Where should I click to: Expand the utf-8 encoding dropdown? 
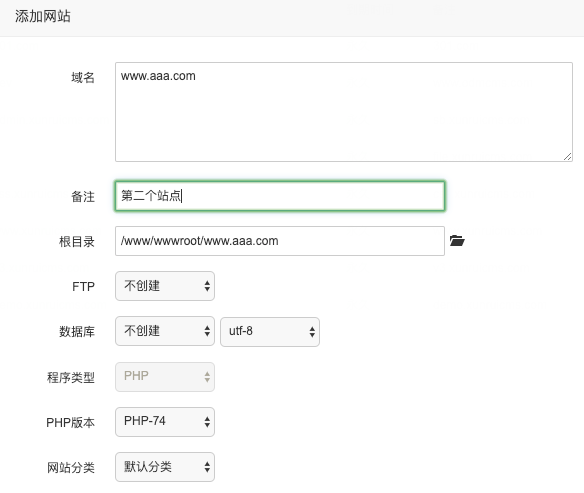(270, 332)
